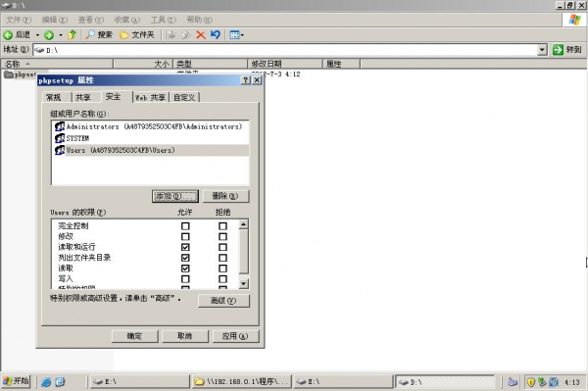Switch to the \\192.168.0.1 taskbar window

click(x=242, y=381)
